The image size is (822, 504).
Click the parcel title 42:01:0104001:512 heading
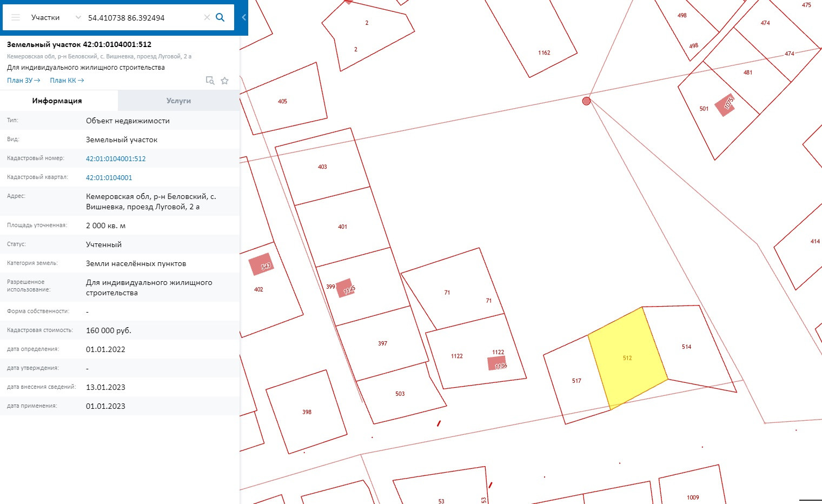pos(79,44)
